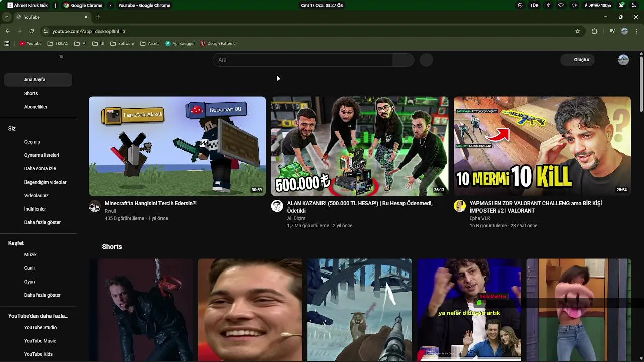
Task: Open Abonelikler in the sidebar
Action: 38,107
